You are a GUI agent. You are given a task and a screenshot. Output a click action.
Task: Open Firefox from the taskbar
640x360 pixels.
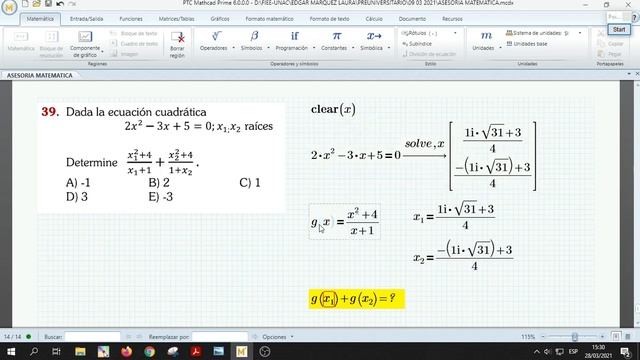(126, 351)
